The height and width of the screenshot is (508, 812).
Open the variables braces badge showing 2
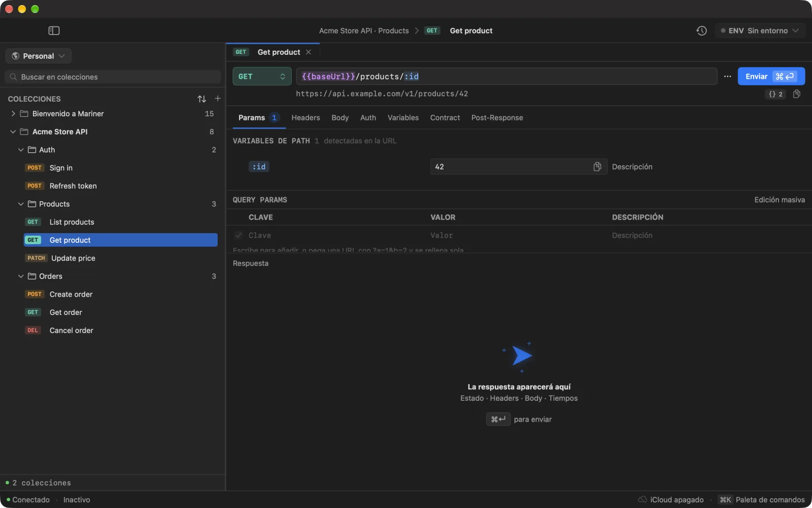(775, 94)
